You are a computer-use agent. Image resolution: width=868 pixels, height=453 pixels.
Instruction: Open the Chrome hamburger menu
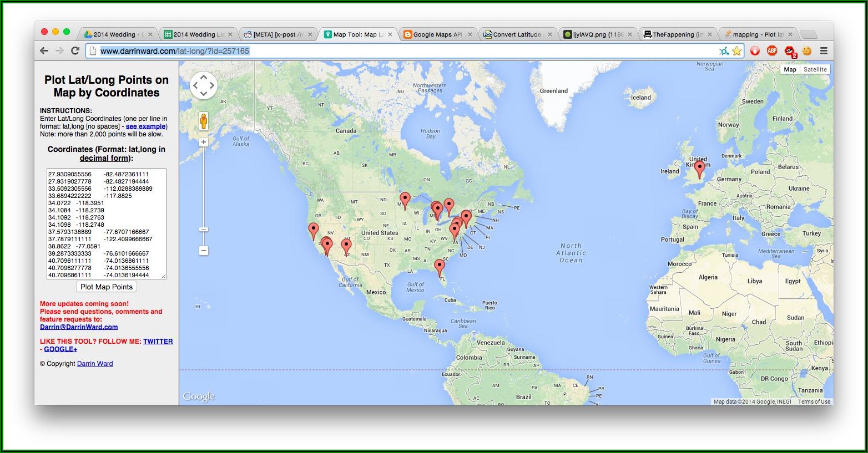click(824, 51)
